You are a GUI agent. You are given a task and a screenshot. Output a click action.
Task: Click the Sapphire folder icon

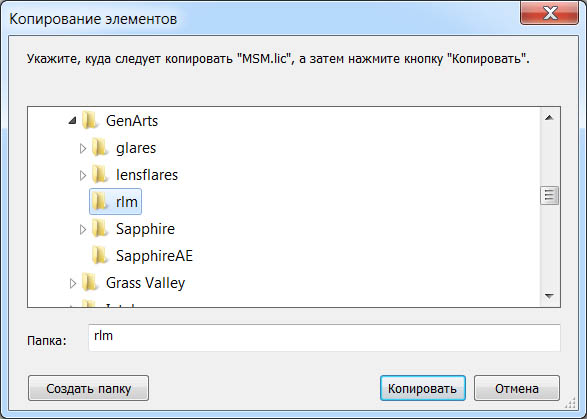coord(100,228)
